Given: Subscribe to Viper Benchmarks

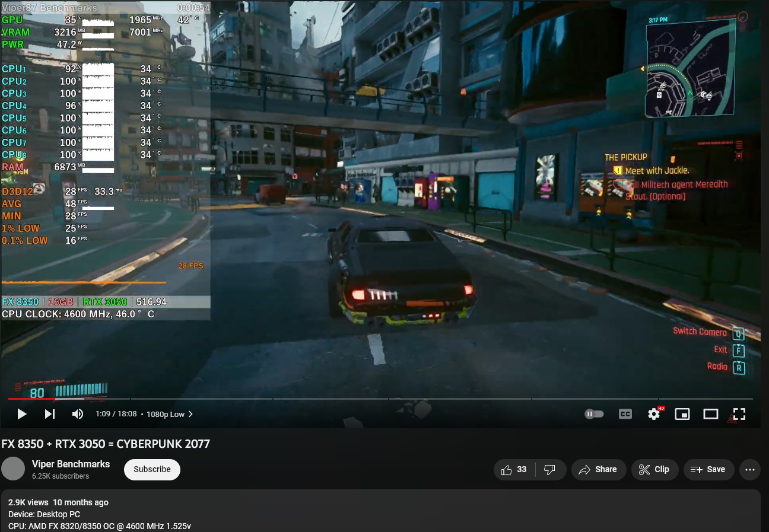Looking at the screenshot, I should tap(152, 469).
